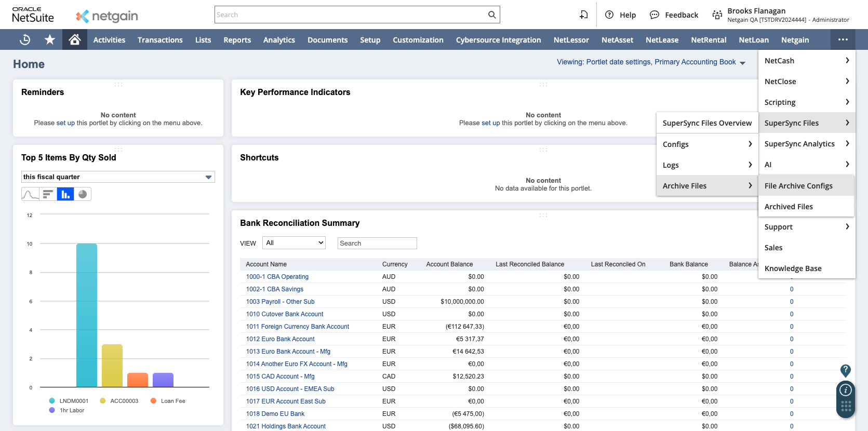Switch chart to pie chart view

point(83,194)
